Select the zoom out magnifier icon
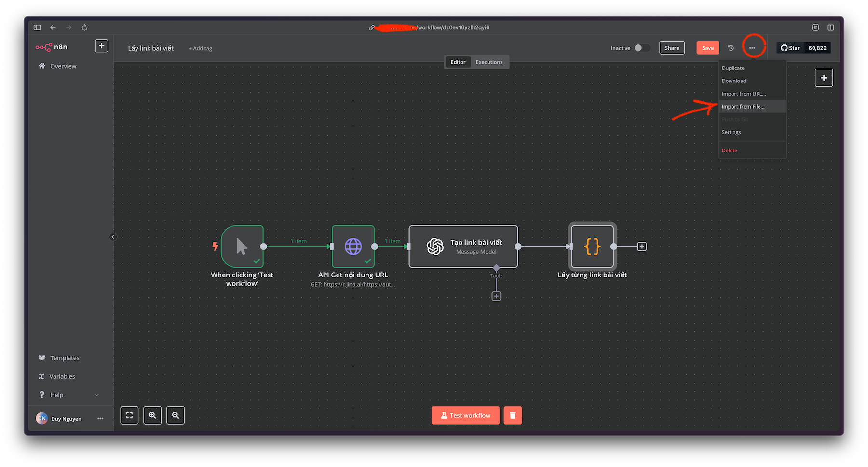 pyautogui.click(x=176, y=415)
